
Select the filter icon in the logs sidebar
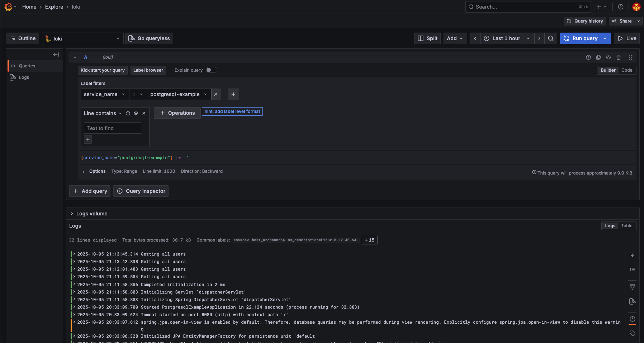633,287
